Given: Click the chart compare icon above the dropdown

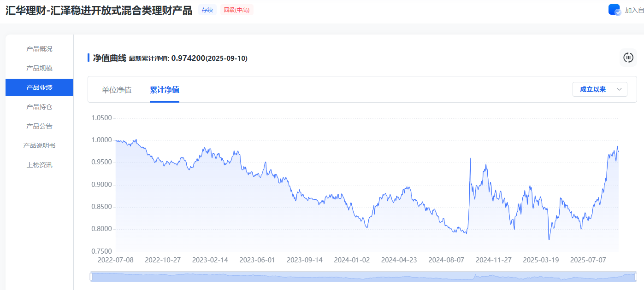Looking at the screenshot, I should point(628,58).
